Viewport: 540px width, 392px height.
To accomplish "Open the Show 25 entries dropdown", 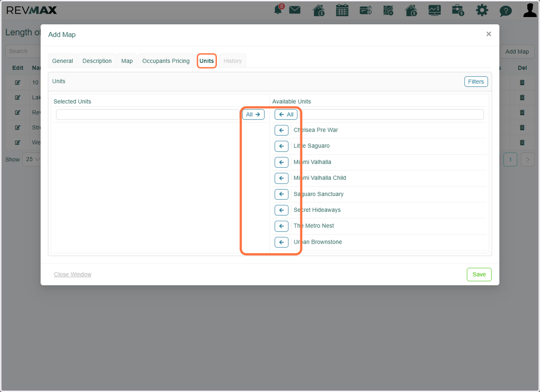I will tap(31, 159).
